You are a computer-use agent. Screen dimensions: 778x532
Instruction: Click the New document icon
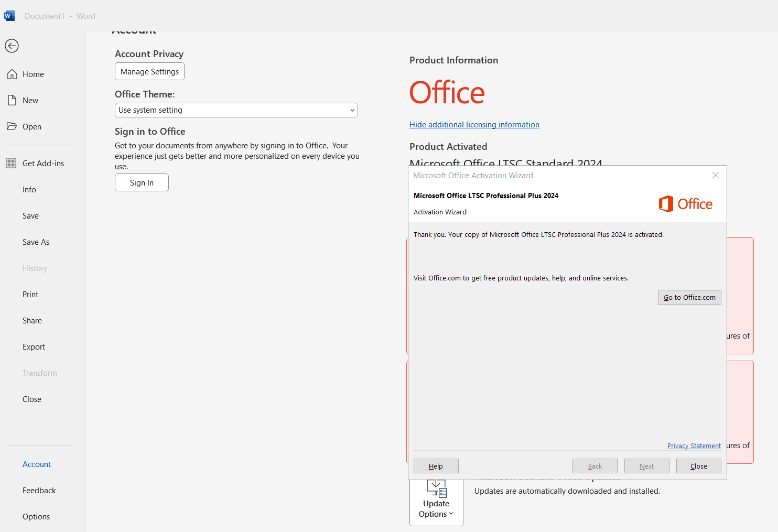(12, 101)
